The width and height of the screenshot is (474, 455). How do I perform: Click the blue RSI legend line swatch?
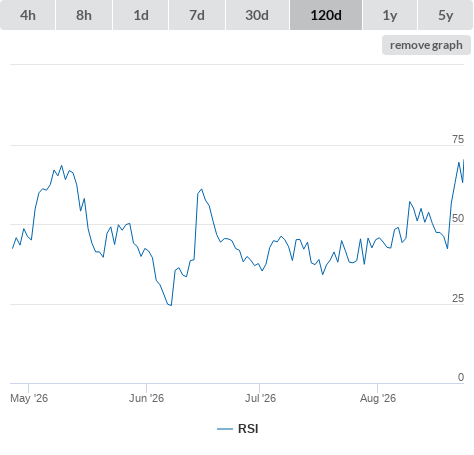225,429
